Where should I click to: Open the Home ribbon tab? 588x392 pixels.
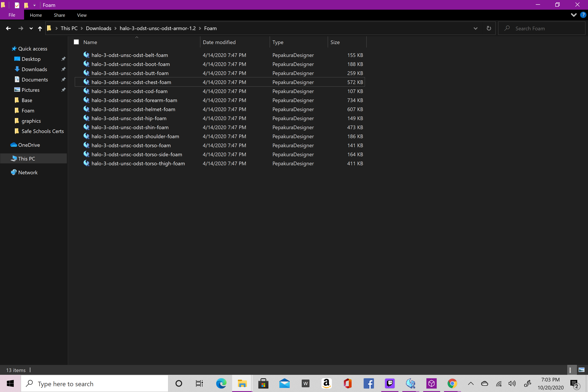tap(36, 15)
